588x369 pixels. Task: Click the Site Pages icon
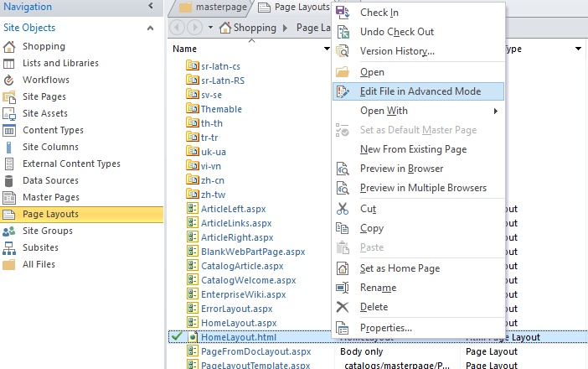(x=9, y=97)
